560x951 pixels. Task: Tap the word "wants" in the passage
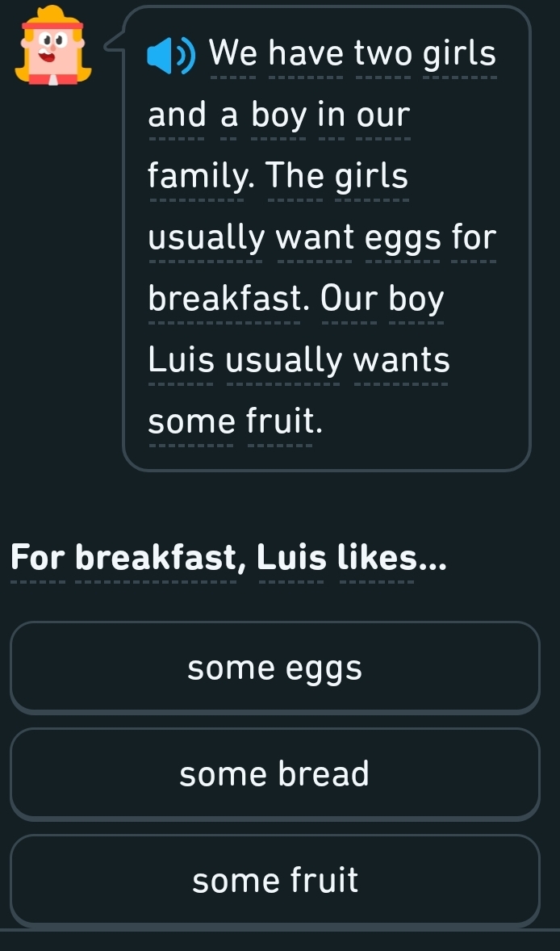coord(401,360)
